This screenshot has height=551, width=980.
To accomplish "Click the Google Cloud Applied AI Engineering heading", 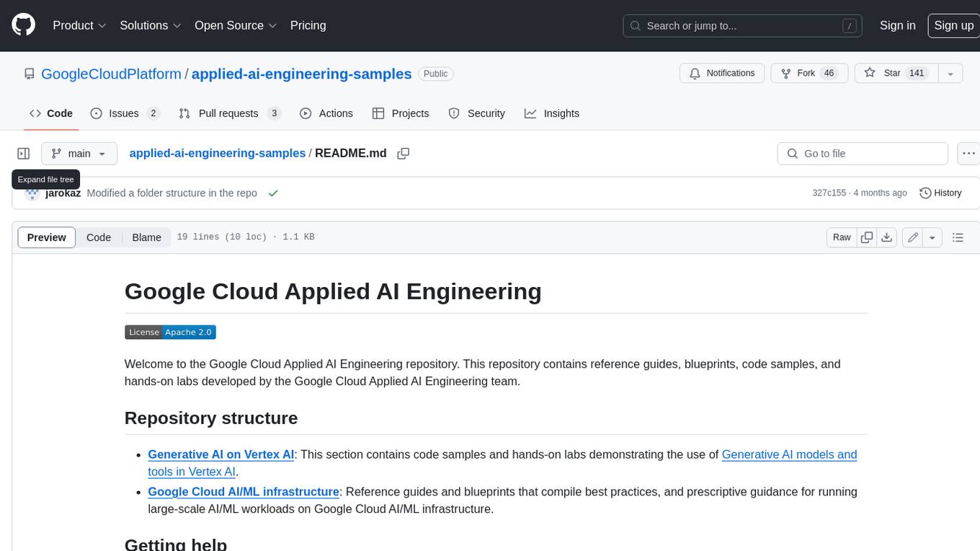I will coord(333,291).
